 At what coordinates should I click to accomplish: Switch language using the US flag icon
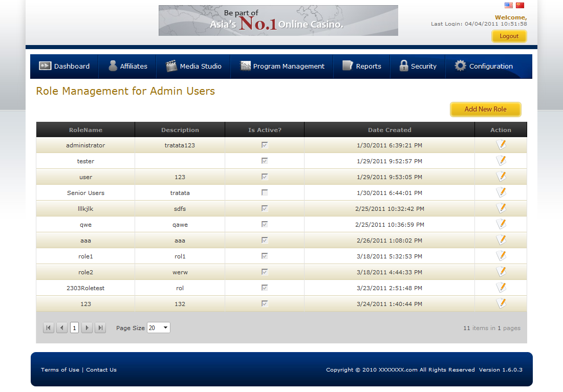point(509,6)
